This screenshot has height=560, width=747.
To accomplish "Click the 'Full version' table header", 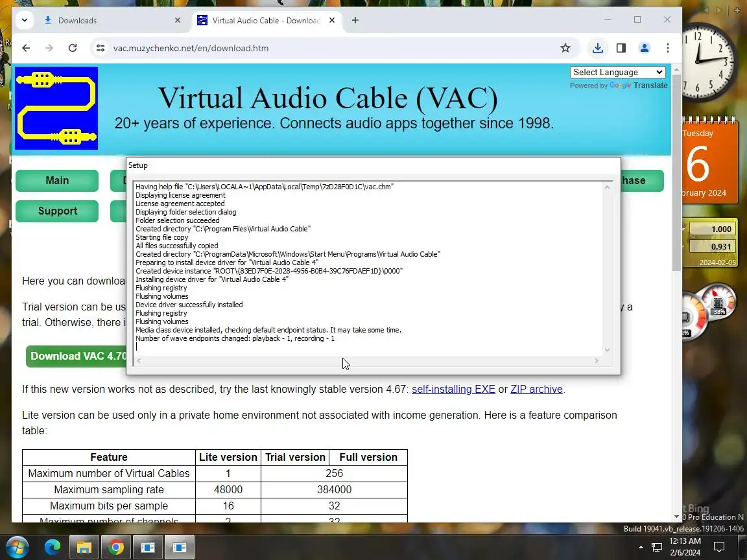I will point(368,457).
